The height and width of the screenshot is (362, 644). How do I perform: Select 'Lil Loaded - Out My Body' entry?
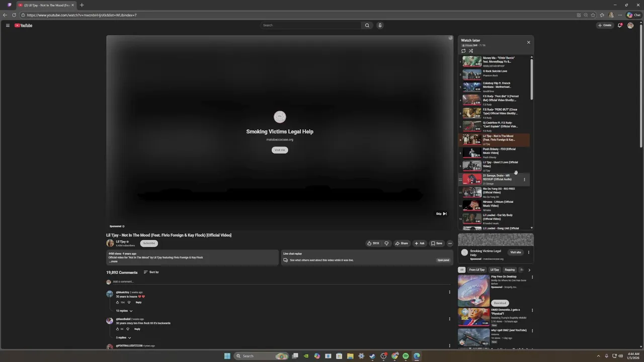point(494,219)
